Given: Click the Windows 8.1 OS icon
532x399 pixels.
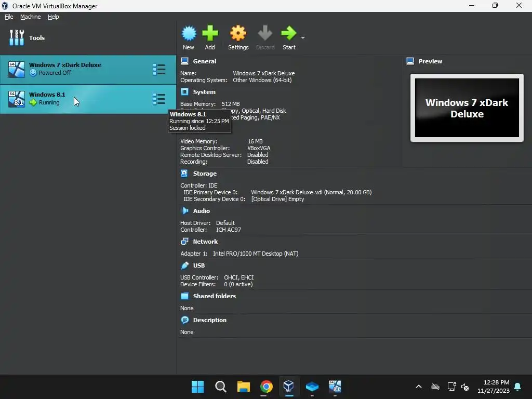Looking at the screenshot, I should 17,99.
